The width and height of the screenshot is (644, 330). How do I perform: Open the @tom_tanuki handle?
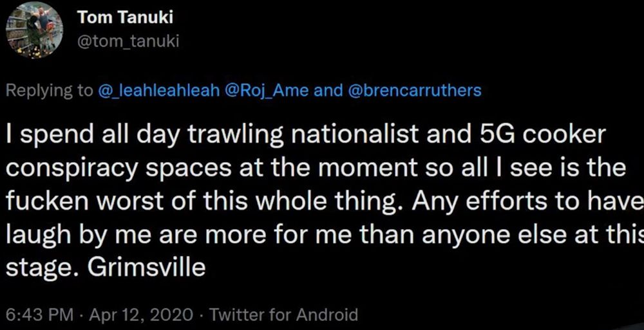[128, 41]
